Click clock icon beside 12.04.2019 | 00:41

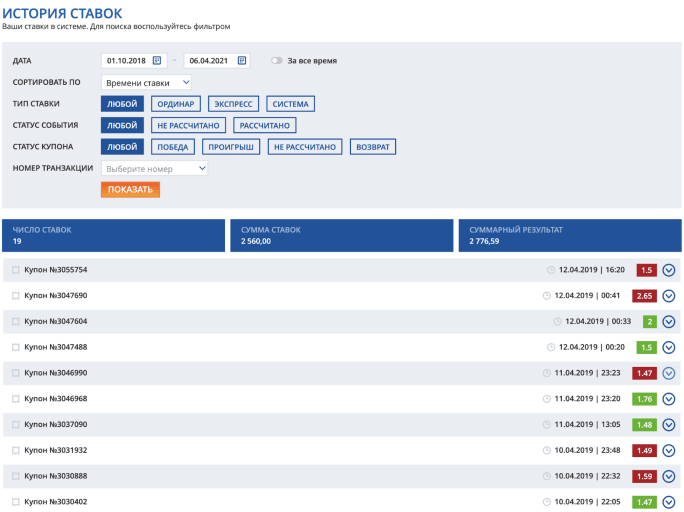[547, 296]
